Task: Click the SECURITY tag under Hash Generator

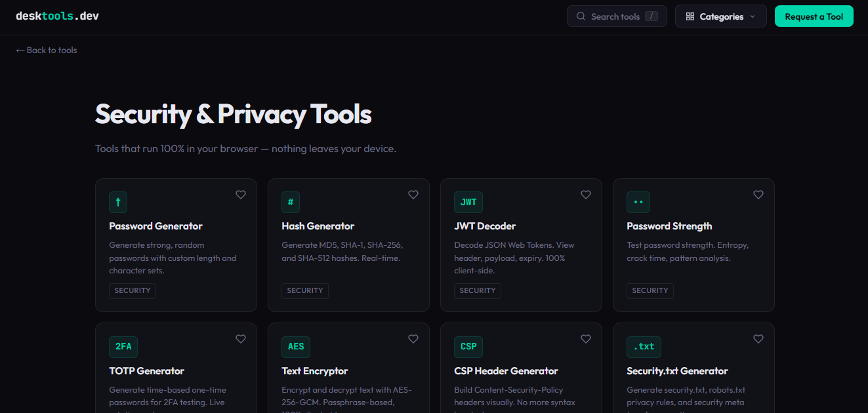Action: pos(304,290)
